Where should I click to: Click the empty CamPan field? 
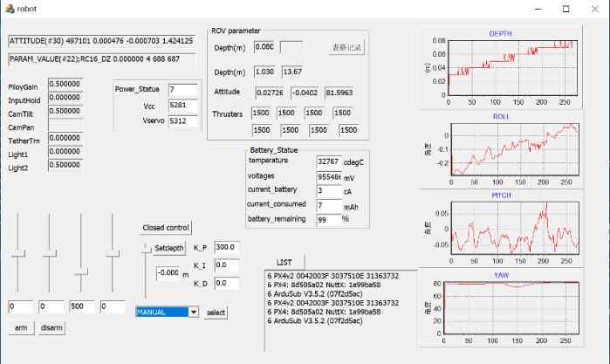coord(66,125)
